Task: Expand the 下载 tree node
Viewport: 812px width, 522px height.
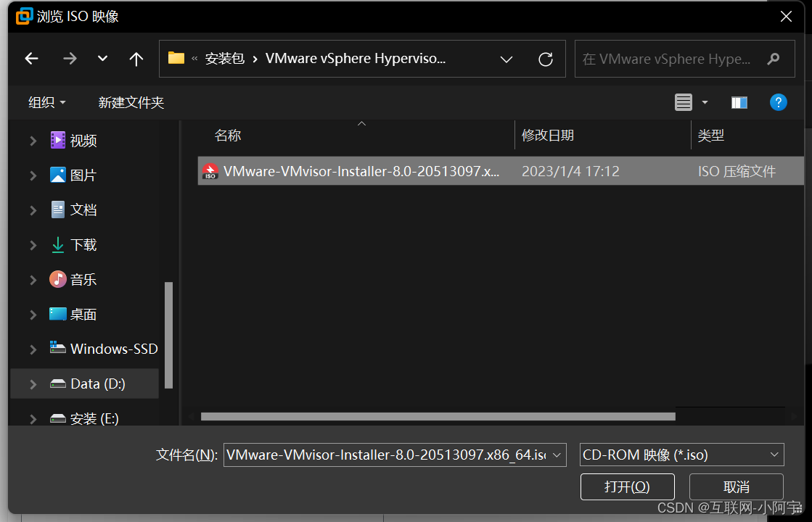Action: tap(33, 245)
